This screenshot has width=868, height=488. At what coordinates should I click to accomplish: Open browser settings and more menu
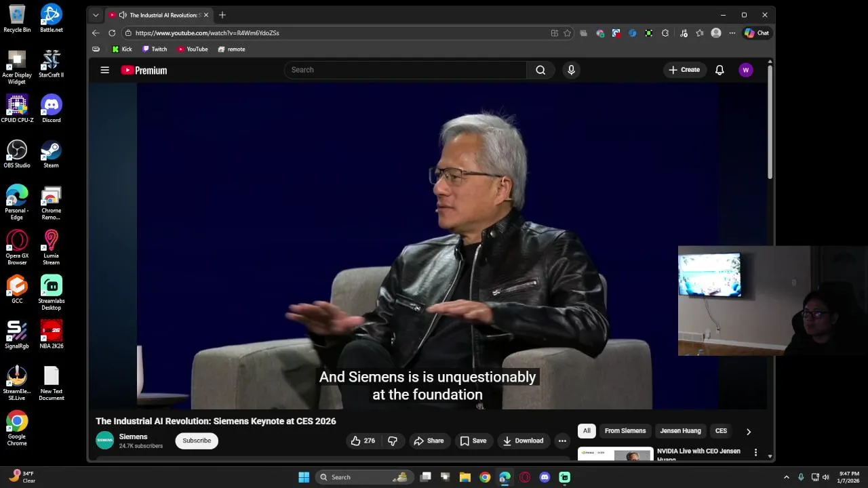click(x=732, y=33)
